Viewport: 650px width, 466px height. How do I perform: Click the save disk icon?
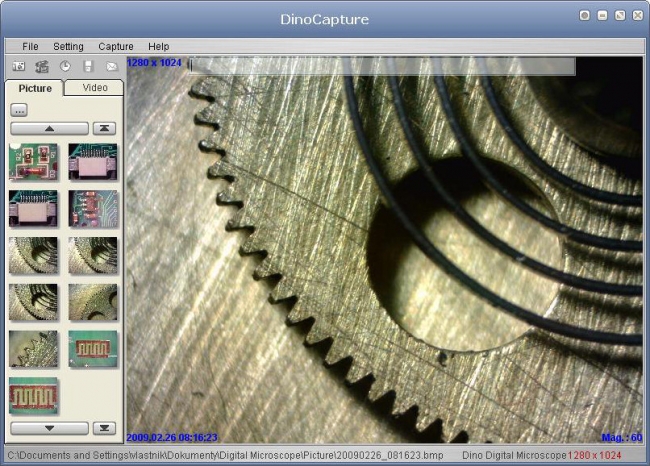[x=88, y=67]
